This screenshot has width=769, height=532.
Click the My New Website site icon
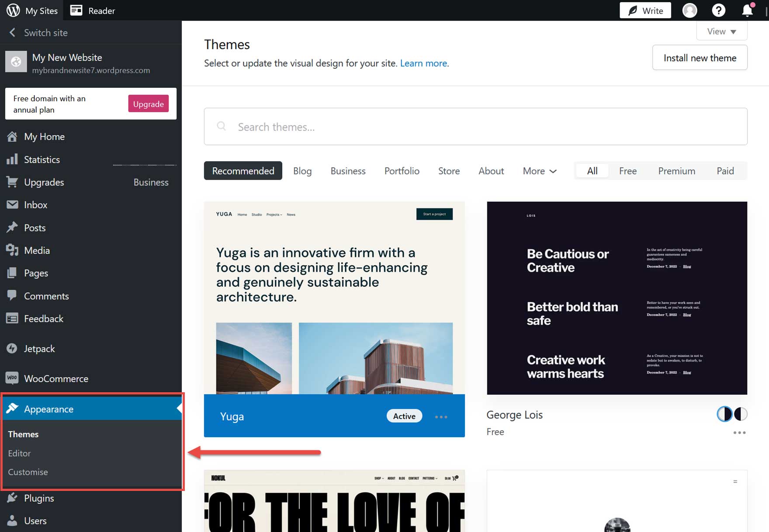[16, 62]
